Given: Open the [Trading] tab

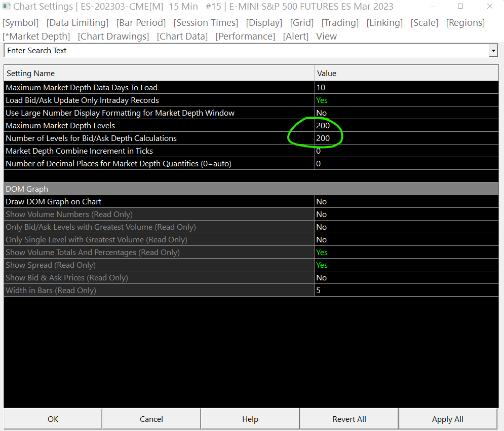Looking at the screenshot, I should pyautogui.click(x=340, y=23).
